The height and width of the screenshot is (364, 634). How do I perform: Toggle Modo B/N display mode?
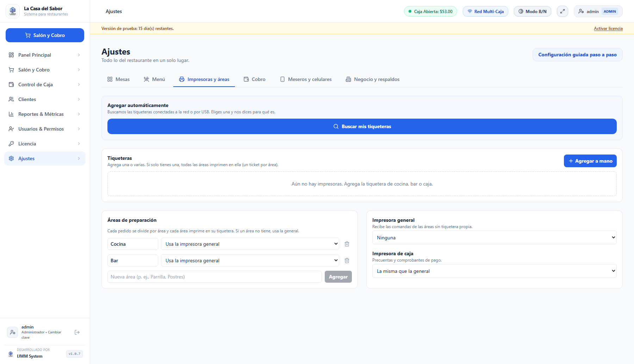point(532,11)
